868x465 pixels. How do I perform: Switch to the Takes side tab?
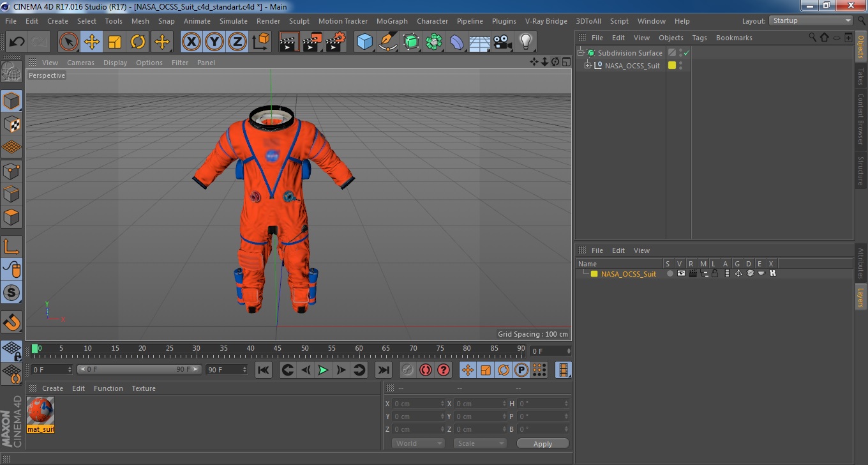860,76
